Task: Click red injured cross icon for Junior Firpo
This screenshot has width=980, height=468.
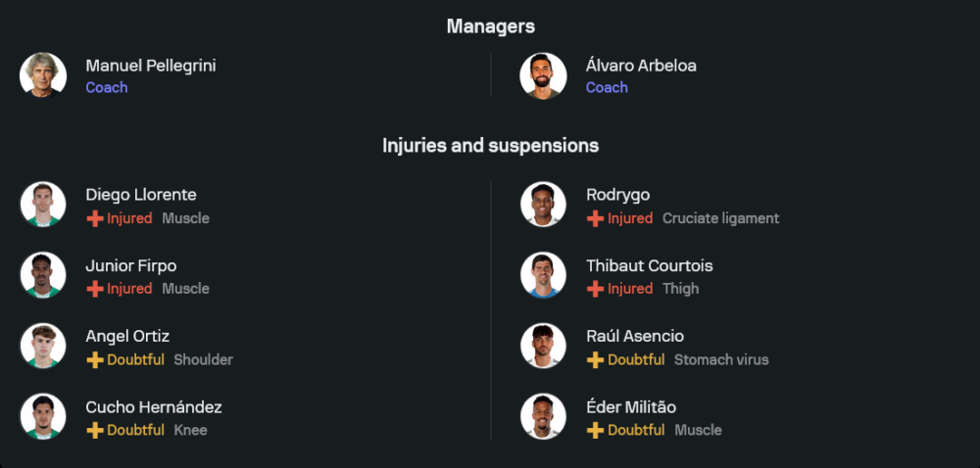Action: click(x=95, y=289)
